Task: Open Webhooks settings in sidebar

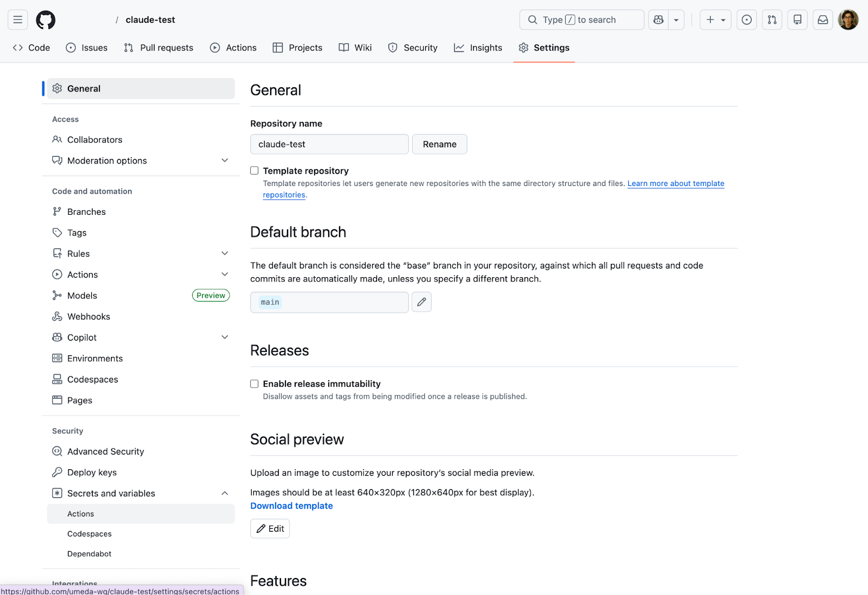Action: pyautogui.click(x=88, y=317)
